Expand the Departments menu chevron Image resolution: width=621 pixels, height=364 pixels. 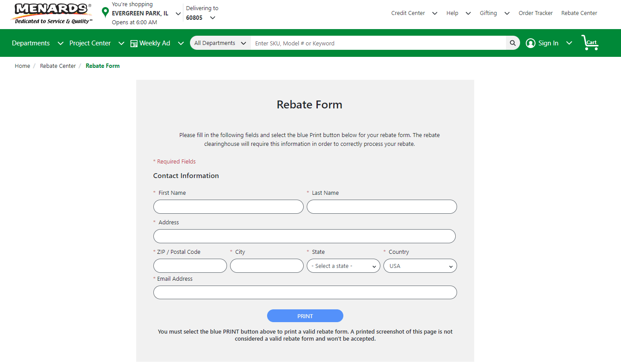click(x=60, y=43)
